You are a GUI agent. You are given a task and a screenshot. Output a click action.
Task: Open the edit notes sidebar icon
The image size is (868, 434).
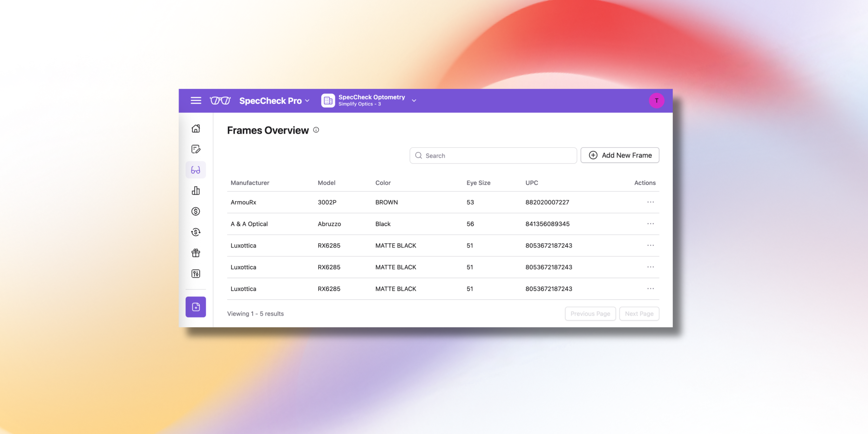(196, 149)
